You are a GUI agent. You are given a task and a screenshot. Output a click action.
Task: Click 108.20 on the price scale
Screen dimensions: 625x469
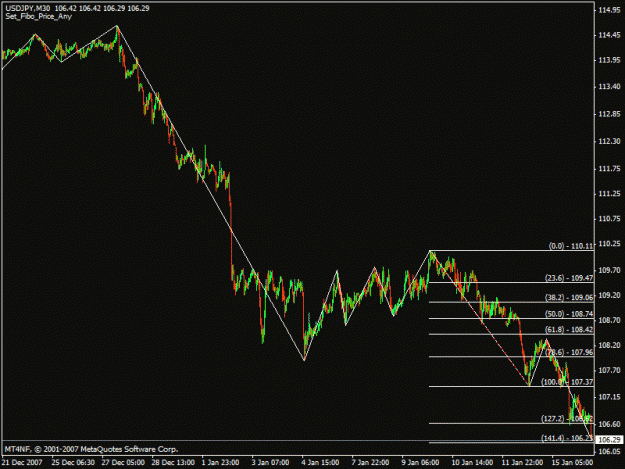(609, 345)
